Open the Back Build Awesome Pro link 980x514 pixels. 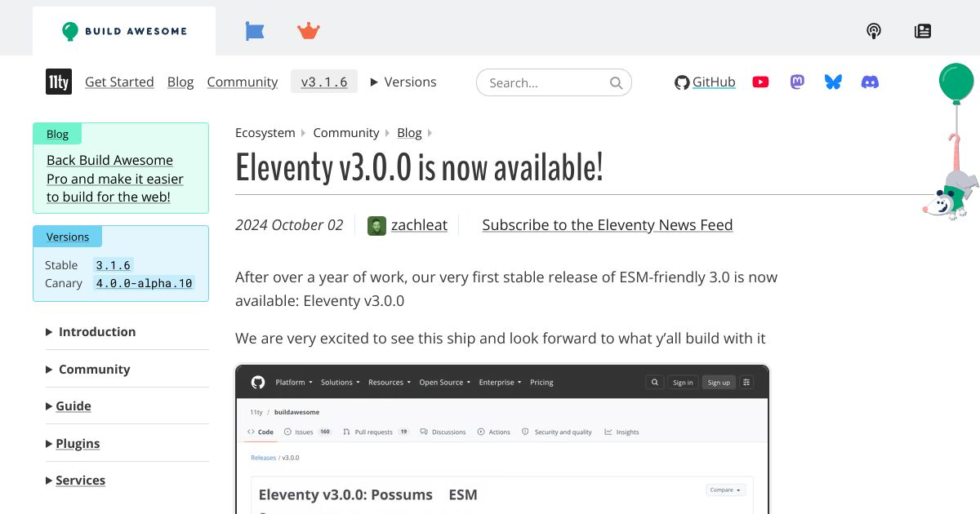click(115, 178)
